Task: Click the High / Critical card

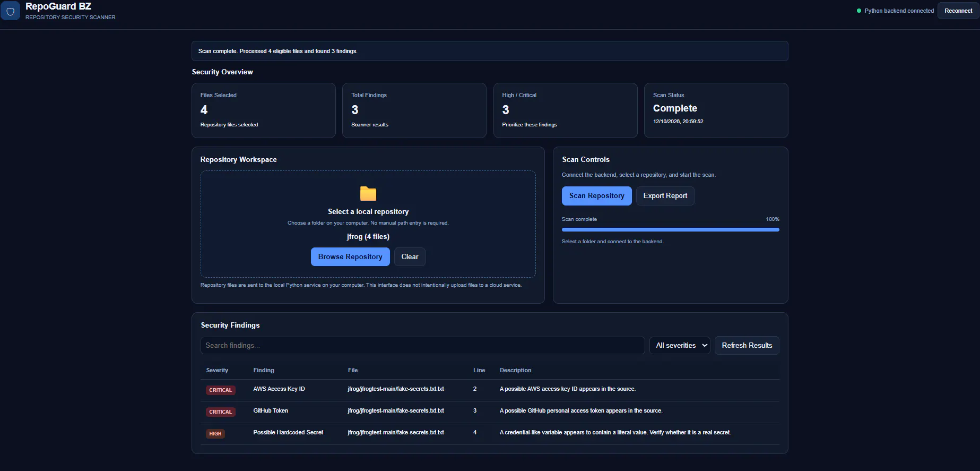Action: pyautogui.click(x=566, y=110)
